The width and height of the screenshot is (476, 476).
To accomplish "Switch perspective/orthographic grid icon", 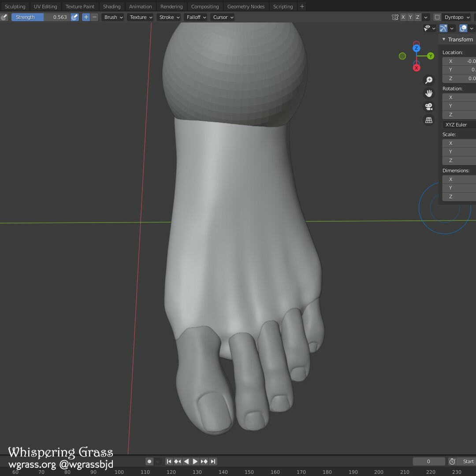I will click(x=429, y=120).
